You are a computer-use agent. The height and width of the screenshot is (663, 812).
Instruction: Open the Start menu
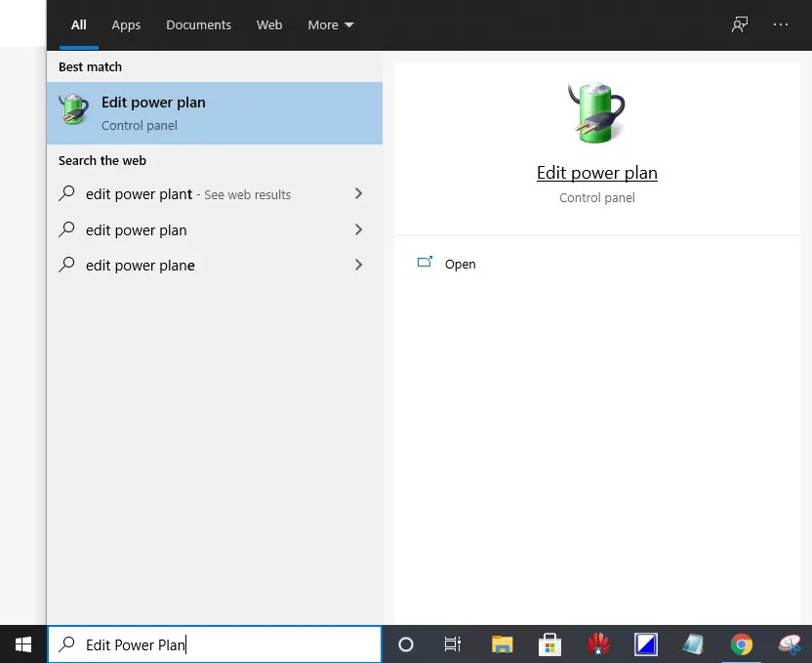22,644
